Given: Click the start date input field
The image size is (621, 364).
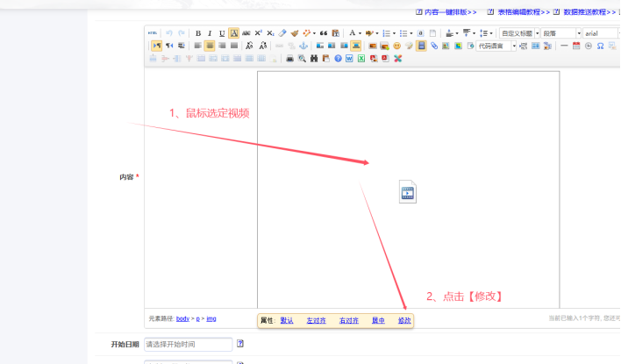Looking at the screenshot, I should point(187,344).
